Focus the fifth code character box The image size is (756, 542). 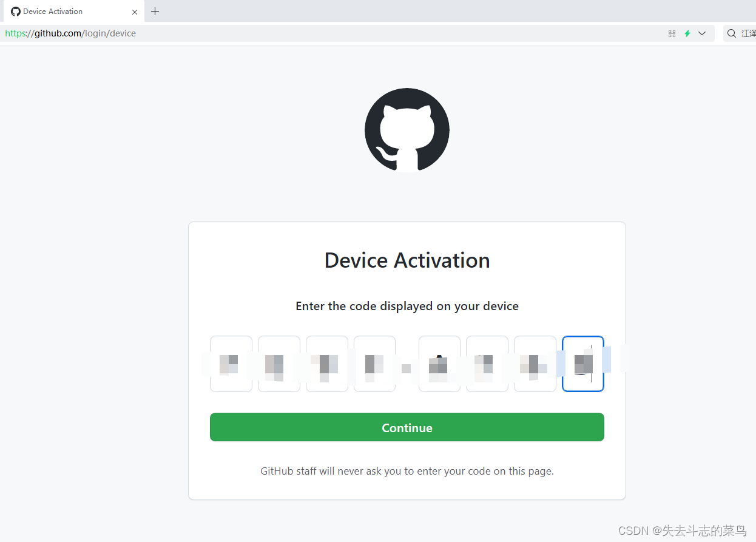(x=439, y=364)
